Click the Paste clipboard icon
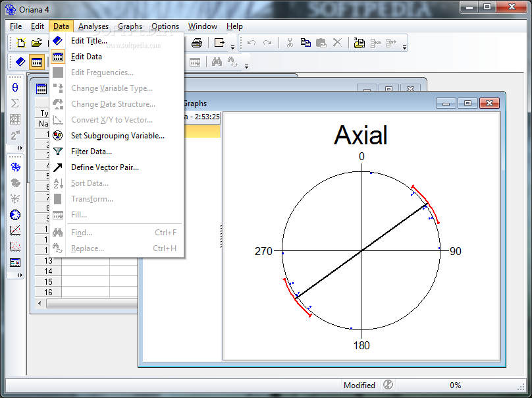Screen dimensions: 532x398 click(x=321, y=43)
